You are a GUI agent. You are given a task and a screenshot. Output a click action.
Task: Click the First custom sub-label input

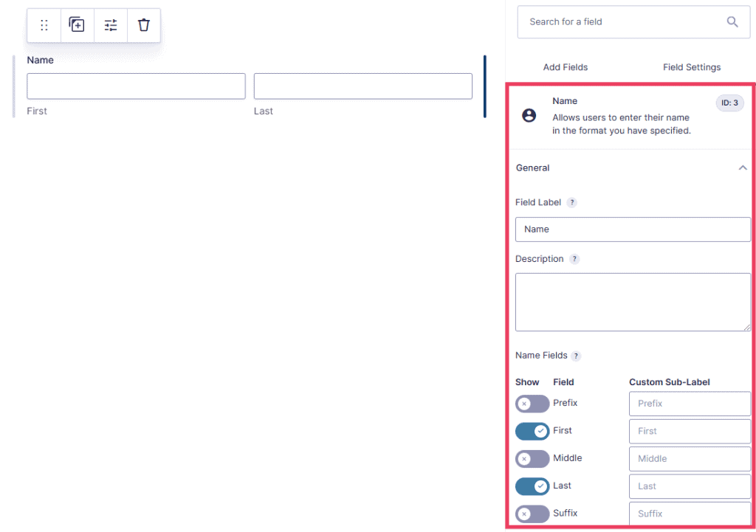pyautogui.click(x=690, y=432)
